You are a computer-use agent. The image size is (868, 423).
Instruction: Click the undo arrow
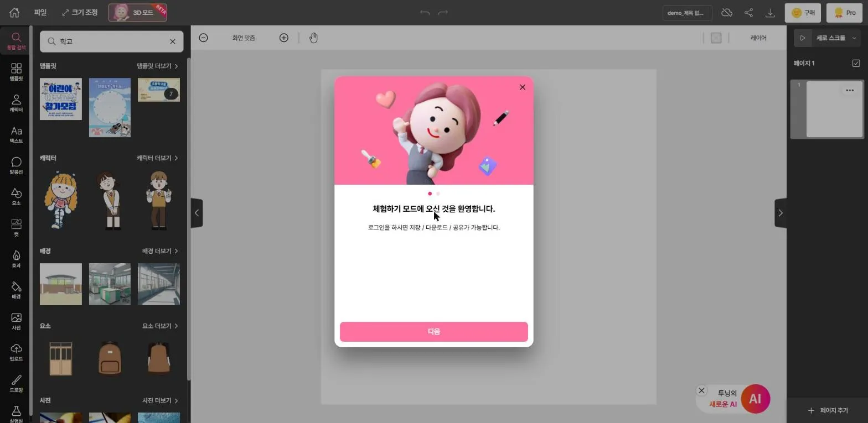tap(425, 12)
